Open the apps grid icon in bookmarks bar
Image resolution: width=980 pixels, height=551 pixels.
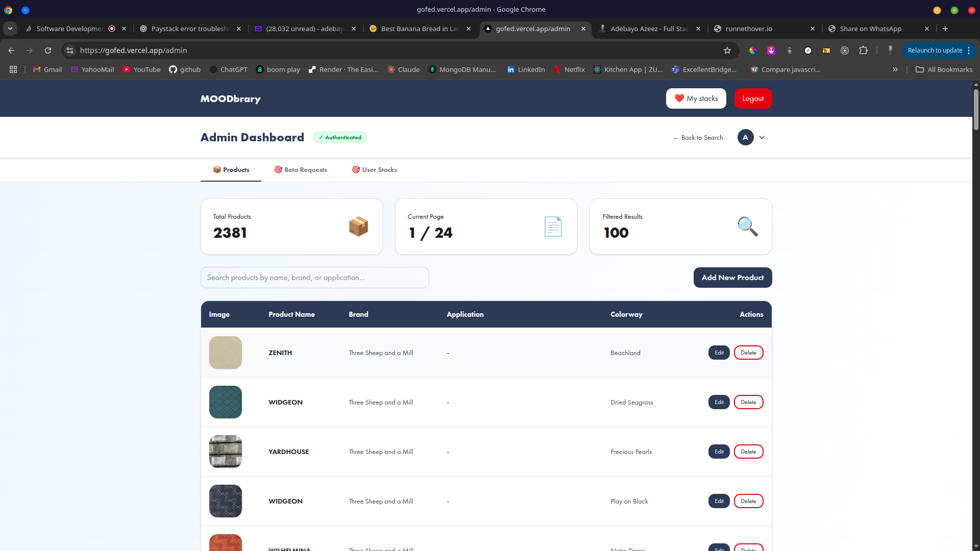(x=13, y=69)
